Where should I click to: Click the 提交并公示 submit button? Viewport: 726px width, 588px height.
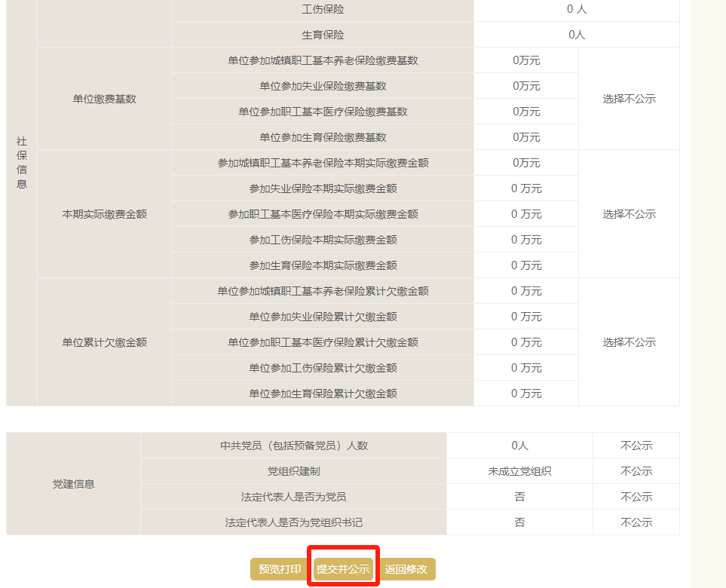(342, 569)
